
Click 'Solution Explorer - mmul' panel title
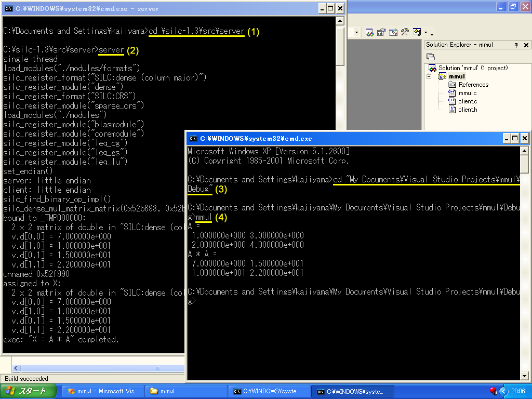coord(459,45)
